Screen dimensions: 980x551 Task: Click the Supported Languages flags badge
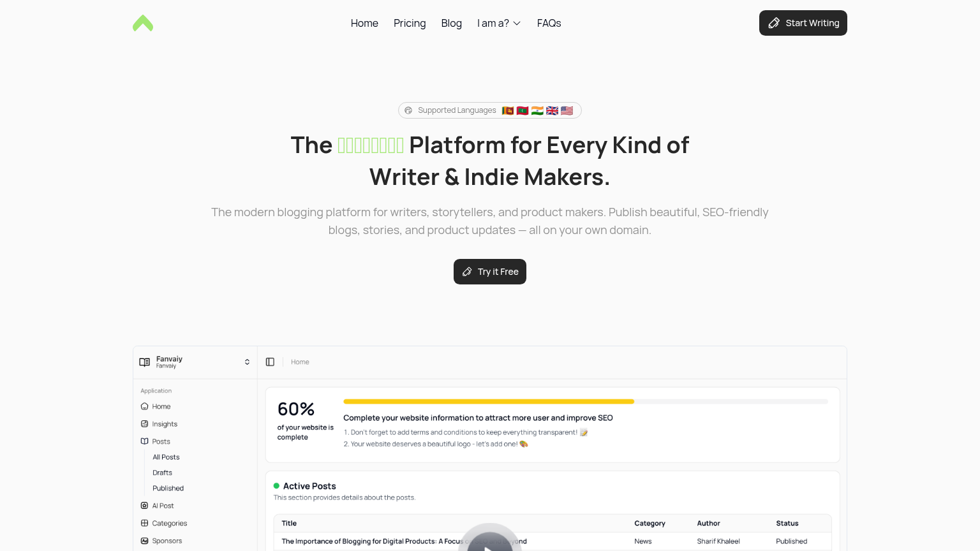click(490, 110)
